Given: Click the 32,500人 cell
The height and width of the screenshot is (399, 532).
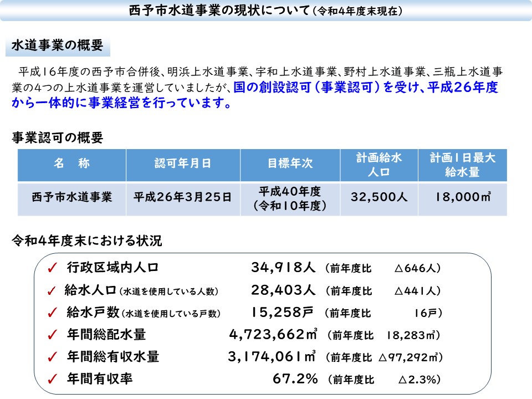Looking at the screenshot, I should point(379,199).
